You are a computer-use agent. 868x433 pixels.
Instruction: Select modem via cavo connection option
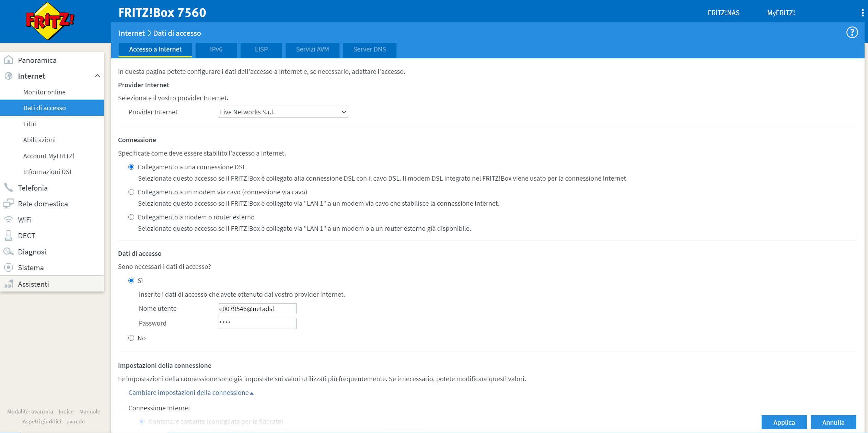[131, 192]
